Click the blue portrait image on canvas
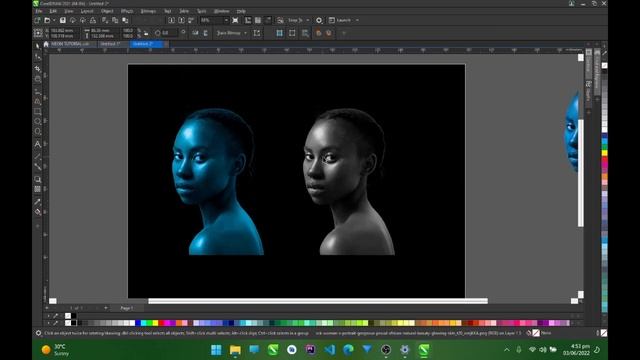This screenshot has width=640, height=360. pos(218,182)
